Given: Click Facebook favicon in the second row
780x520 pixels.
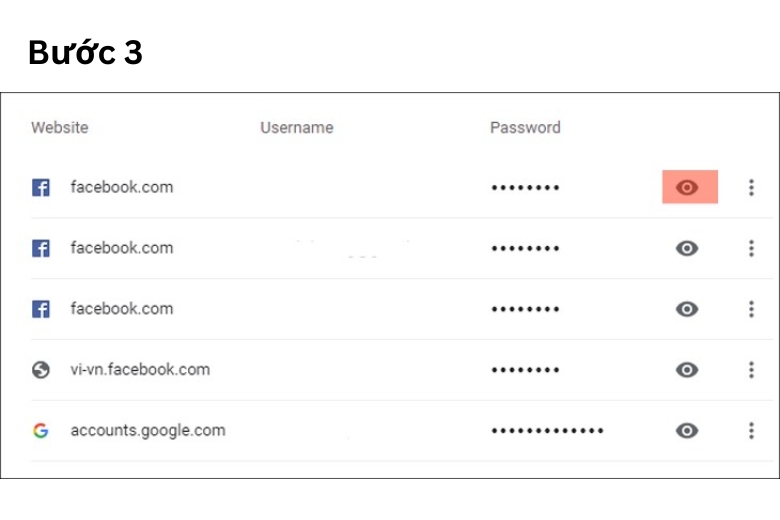Looking at the screenshot, I should pos(40,248).
